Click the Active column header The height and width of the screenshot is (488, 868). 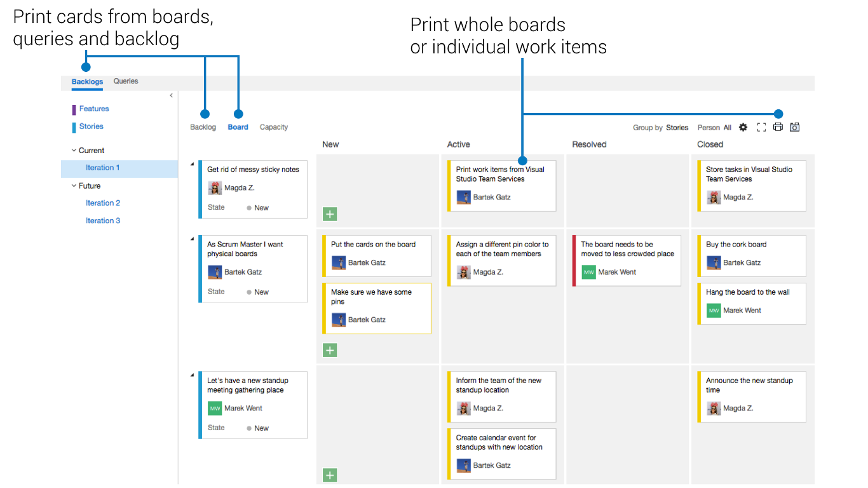coord(458,144)
